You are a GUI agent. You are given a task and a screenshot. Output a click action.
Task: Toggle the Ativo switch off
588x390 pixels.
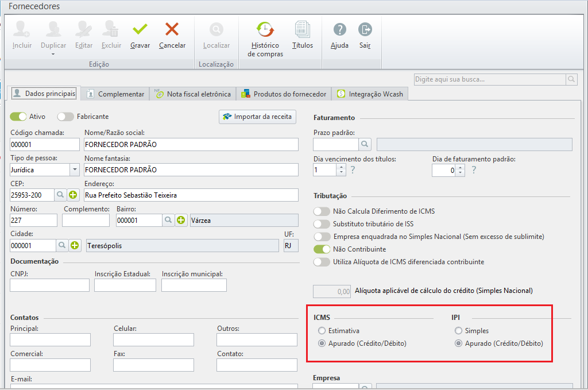tap(18, 117)
